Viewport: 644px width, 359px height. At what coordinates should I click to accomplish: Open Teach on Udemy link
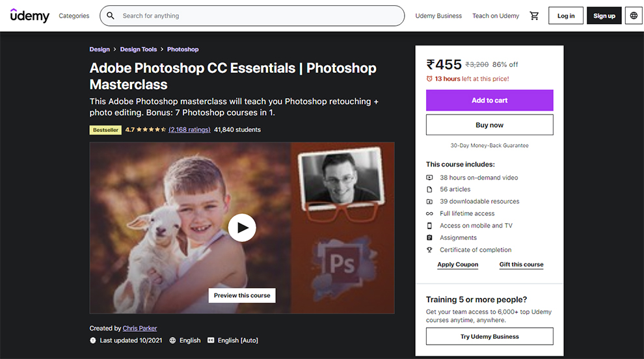point(495,16)
